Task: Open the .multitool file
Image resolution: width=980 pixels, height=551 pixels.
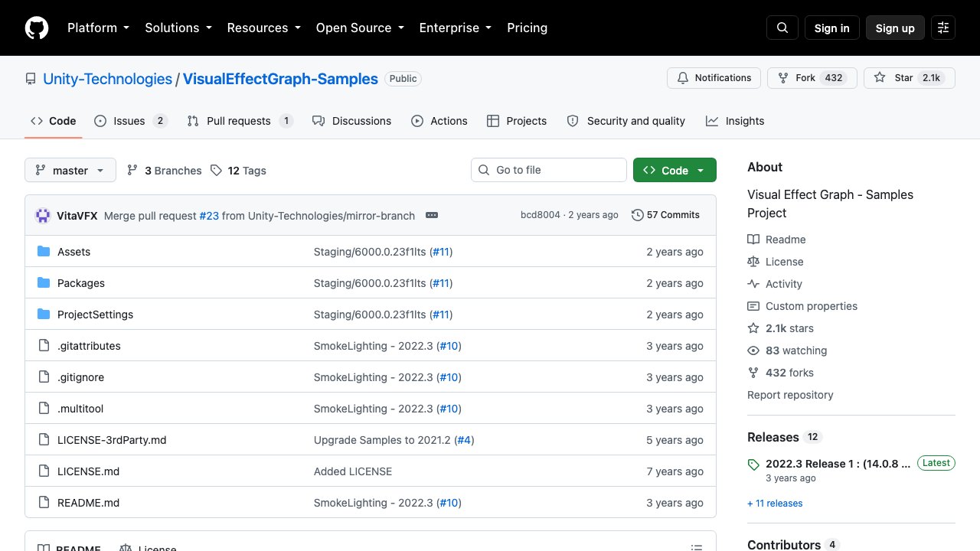Action: point(80,409)
